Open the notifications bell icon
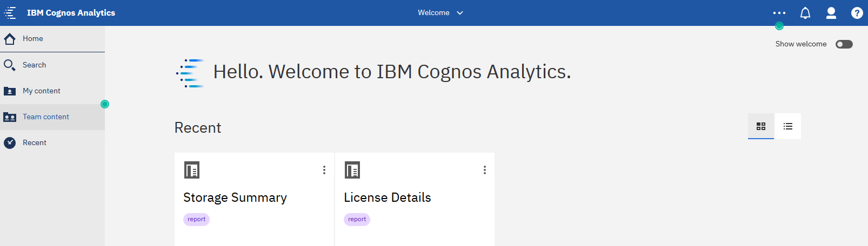The width and height of the screenshot is (868, 246). click(x=805, y=13)
